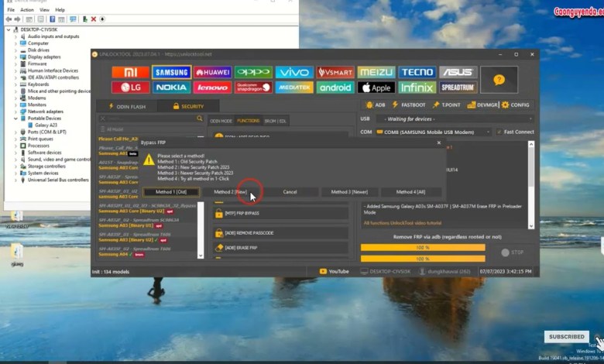The image size is (604, 364).
Task: Cancel the Bypass FRP dialog
Action: click(290, 192)
